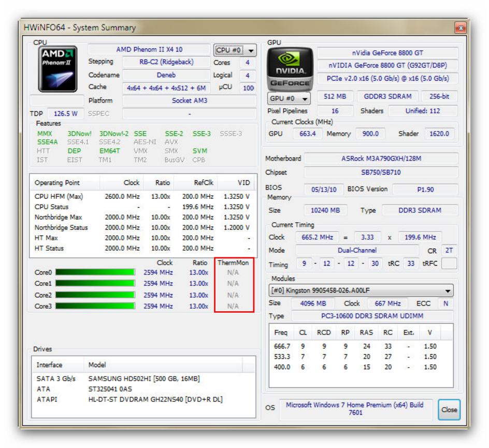The height and width of the screenshot is (448, 489).
Task: Click the µCU 100 field
Action: click(248, 88)
